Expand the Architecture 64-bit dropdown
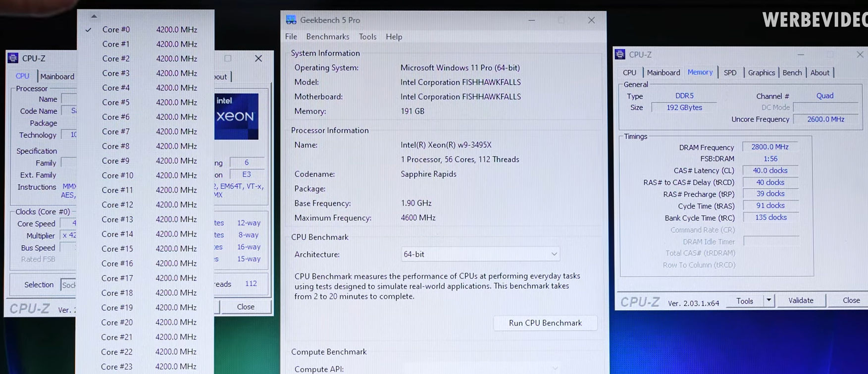This screenshot has width=868, height=374. point(480,254)
